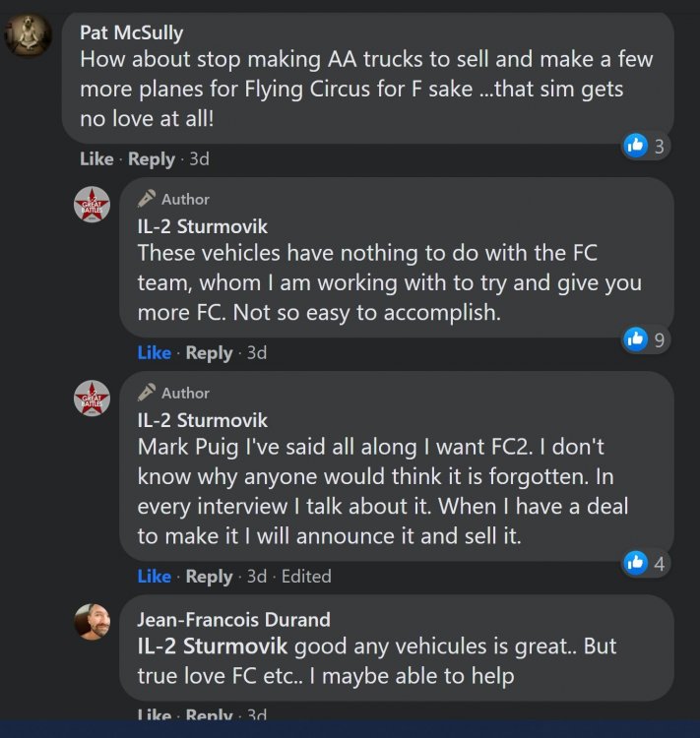Open Jean-Francois Durand's profile name link

click(233, 619)
